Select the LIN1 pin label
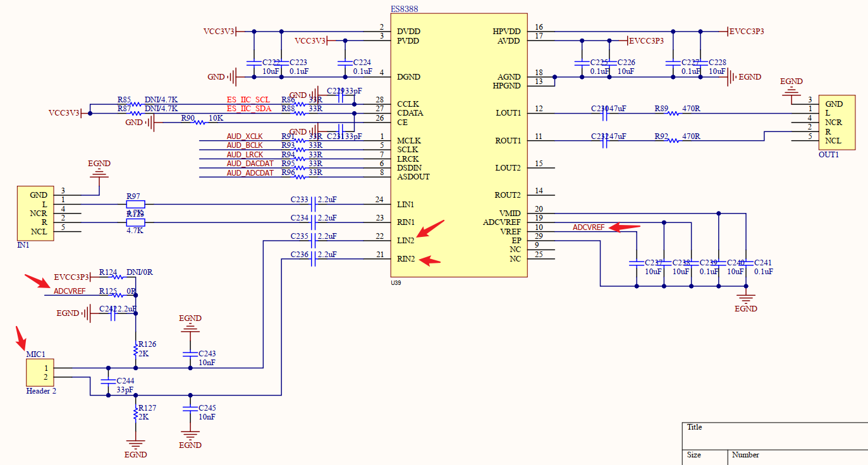This screenshot has height=465, width=868. pos(406,205)
